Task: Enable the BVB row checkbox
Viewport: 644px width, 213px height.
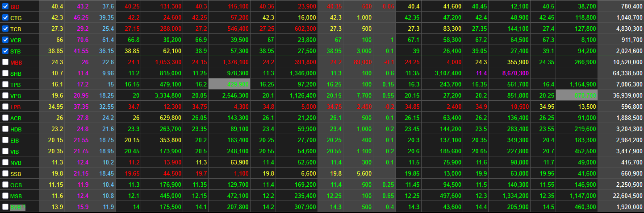Action: 5,207
